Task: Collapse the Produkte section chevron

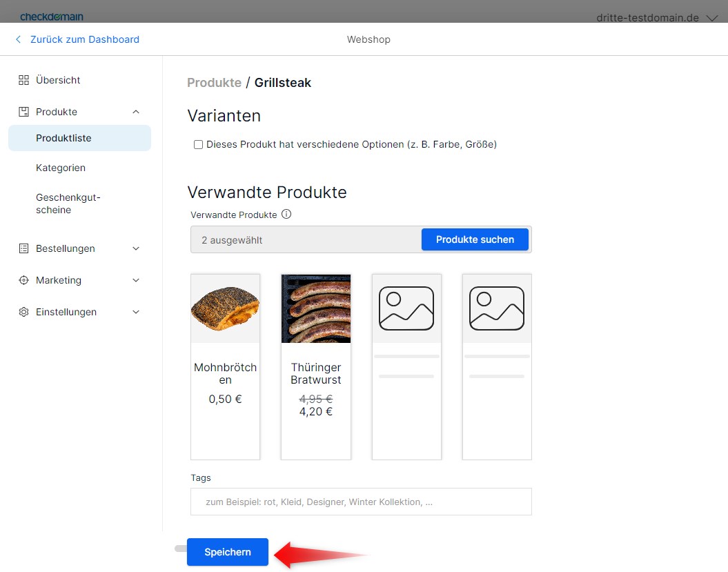Action: pyautogui.click(x=136, y=111)
